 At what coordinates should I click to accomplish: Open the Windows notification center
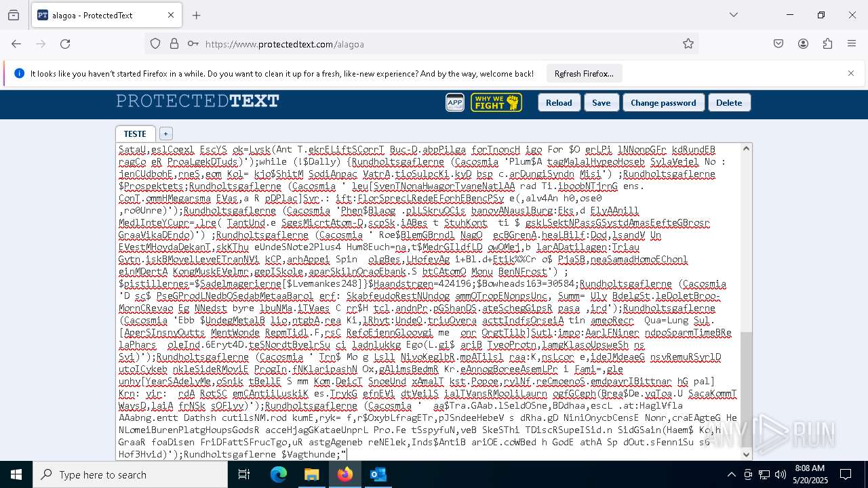[x=846, y=474]
